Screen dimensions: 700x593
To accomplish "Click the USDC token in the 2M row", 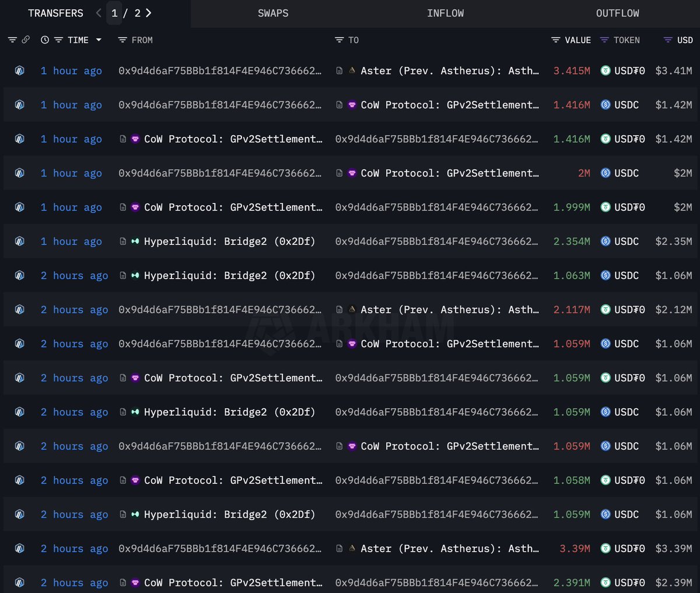I will point(626,173).
